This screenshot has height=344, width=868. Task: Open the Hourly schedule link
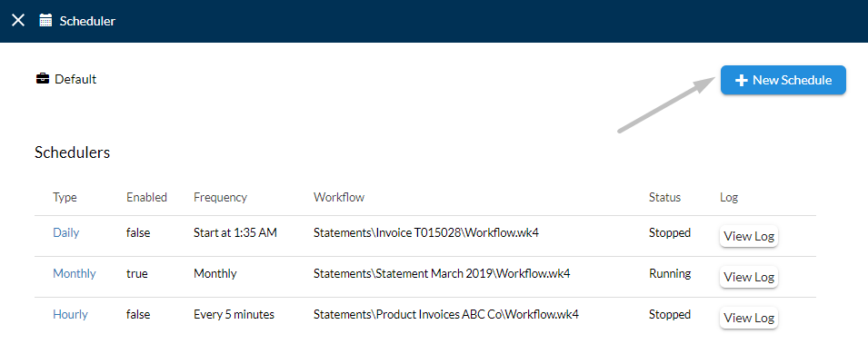(70, 314)
